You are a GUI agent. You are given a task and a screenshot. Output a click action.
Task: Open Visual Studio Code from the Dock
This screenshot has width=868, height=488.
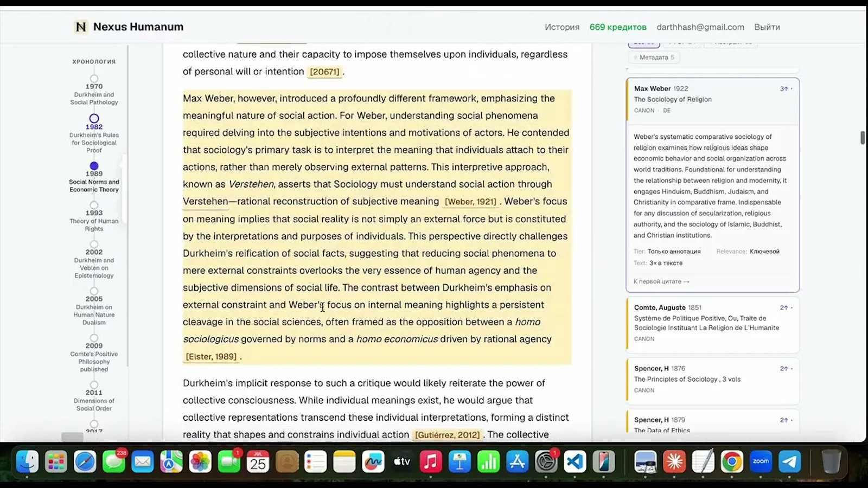click(575, 462)
